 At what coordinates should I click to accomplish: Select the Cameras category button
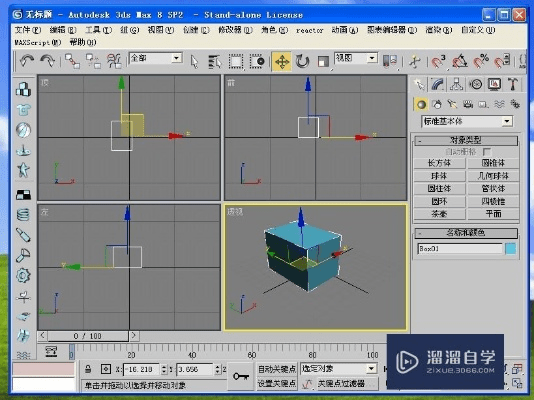click(x=468, y=104)
